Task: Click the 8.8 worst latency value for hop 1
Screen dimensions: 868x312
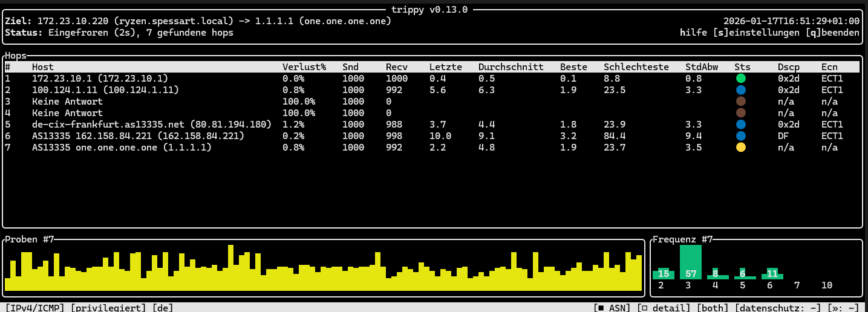Action: (x=612, y=79)
